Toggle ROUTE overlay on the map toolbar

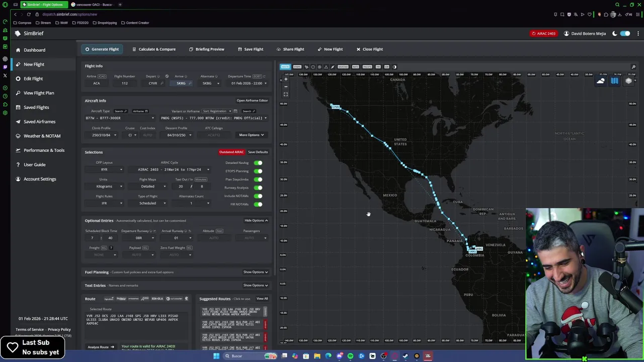click(285, 67)
